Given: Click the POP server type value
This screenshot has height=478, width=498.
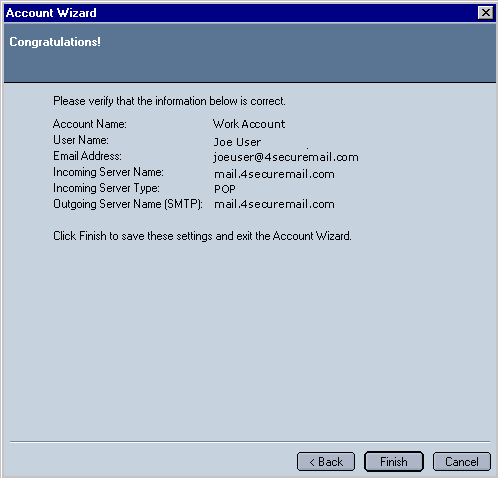Looking at the screenshot, I should [225, 189].
